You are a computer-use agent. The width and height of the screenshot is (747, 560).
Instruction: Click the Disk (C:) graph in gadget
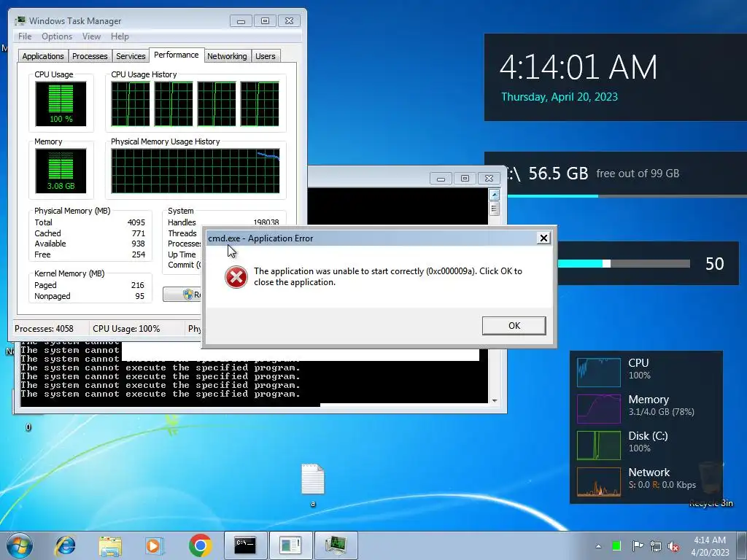(x=599, y=446)
